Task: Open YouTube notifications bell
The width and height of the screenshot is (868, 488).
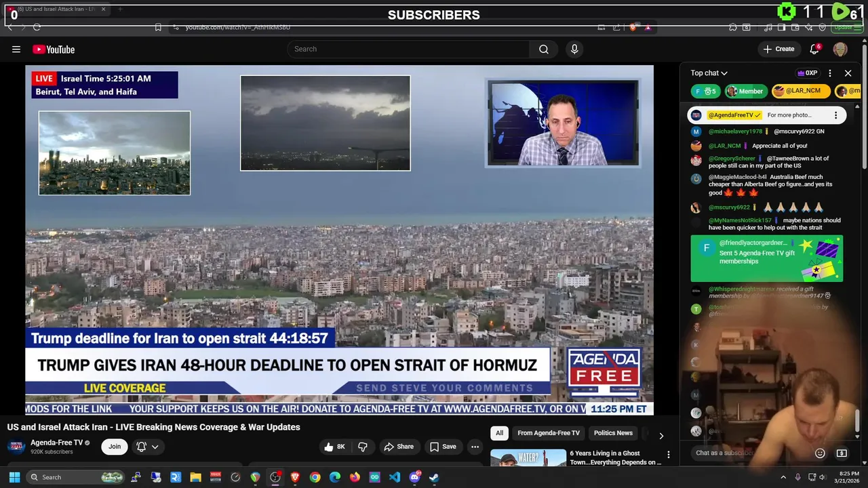Action: pyautogui.click(x=815, y=49)
